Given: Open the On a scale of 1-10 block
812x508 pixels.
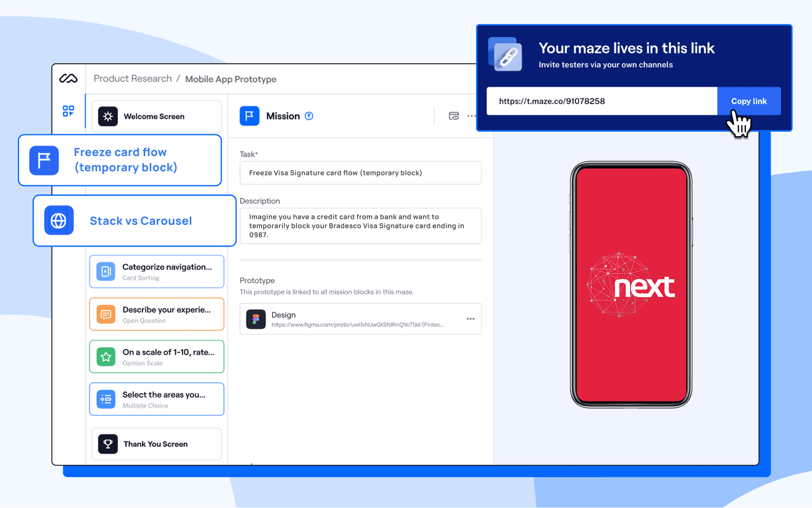Looking at the screenshot, I should 156,357.
